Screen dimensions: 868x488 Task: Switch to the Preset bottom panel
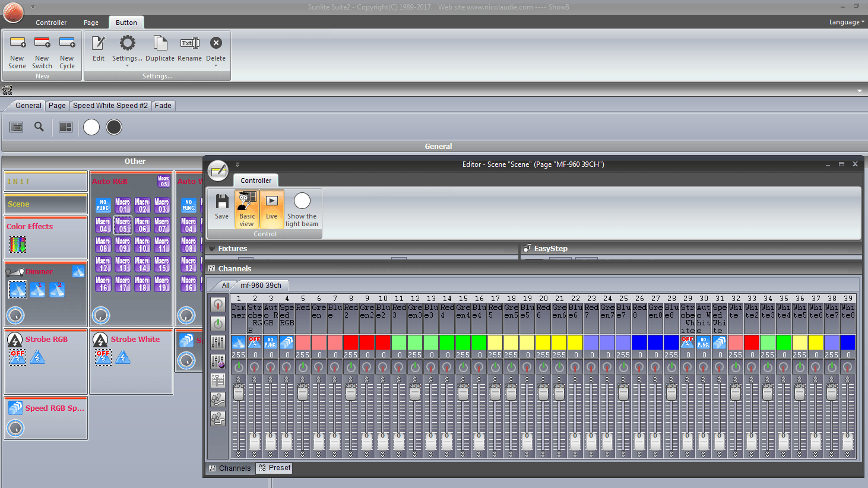pyautogui.click(x=274, y=468)
